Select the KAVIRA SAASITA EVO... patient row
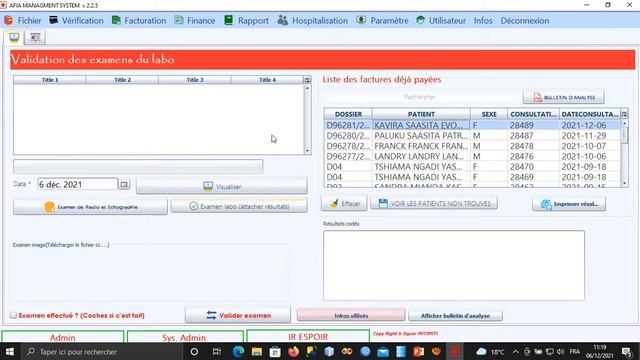The width and height of the screenshot is (640, 360). coord(472,125)
